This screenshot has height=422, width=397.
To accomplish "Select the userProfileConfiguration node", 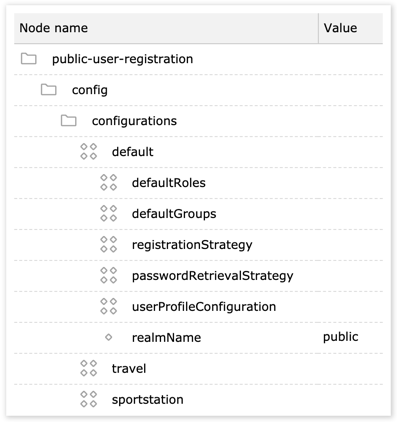I will coord(204,307).
